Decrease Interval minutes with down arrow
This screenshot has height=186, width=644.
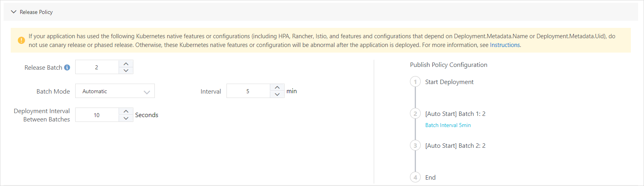point(277,94)
